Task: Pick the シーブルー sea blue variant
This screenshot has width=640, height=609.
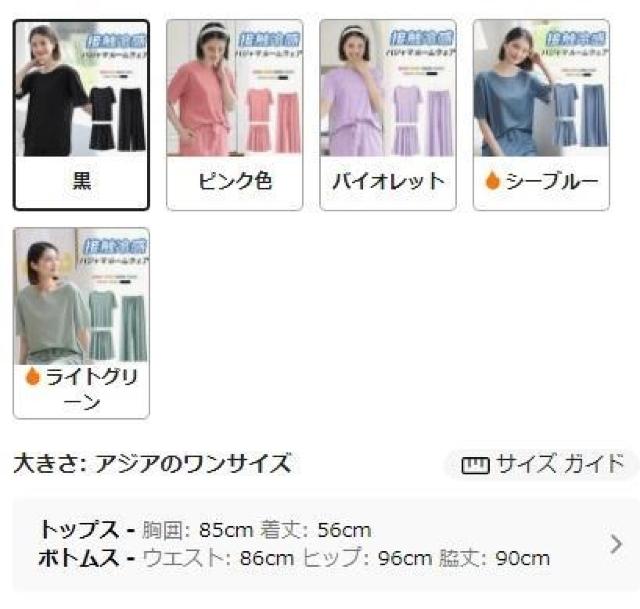Action: pos(541,115)
